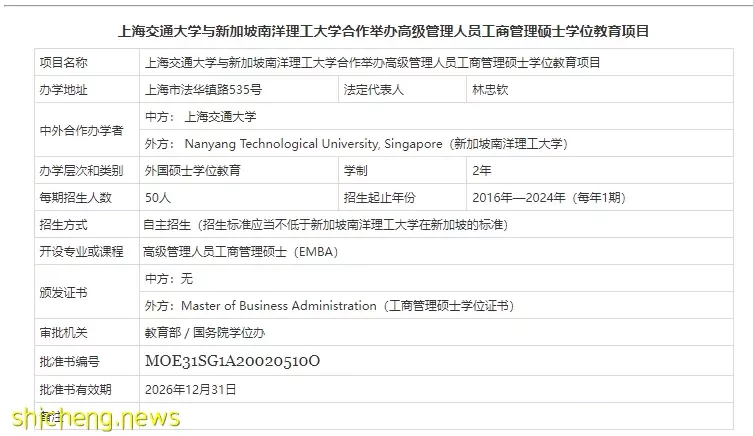Click the 'Master of Business Administration' certificate row
The image size is (753, 436).
pyautogui.click(x=436, y=305)
